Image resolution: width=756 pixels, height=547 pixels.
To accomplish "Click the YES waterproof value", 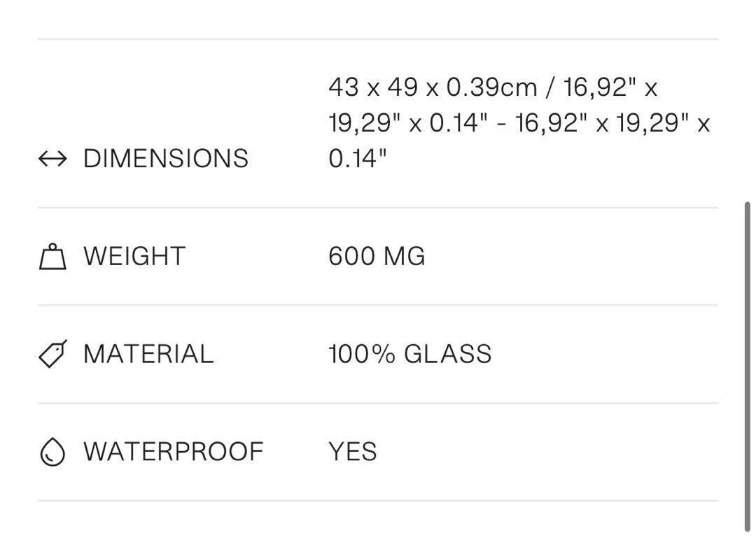I will click(x=353, y=452).
